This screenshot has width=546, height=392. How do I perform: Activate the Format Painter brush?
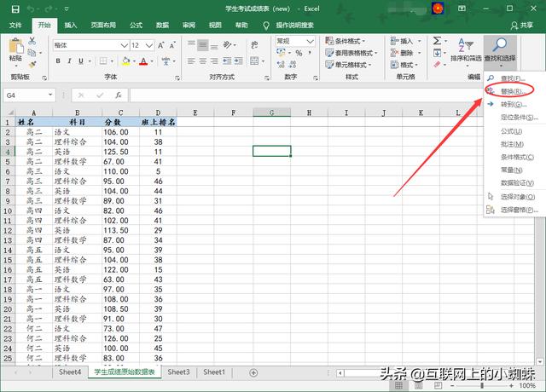pyautogui.click(x=32, y=64)
